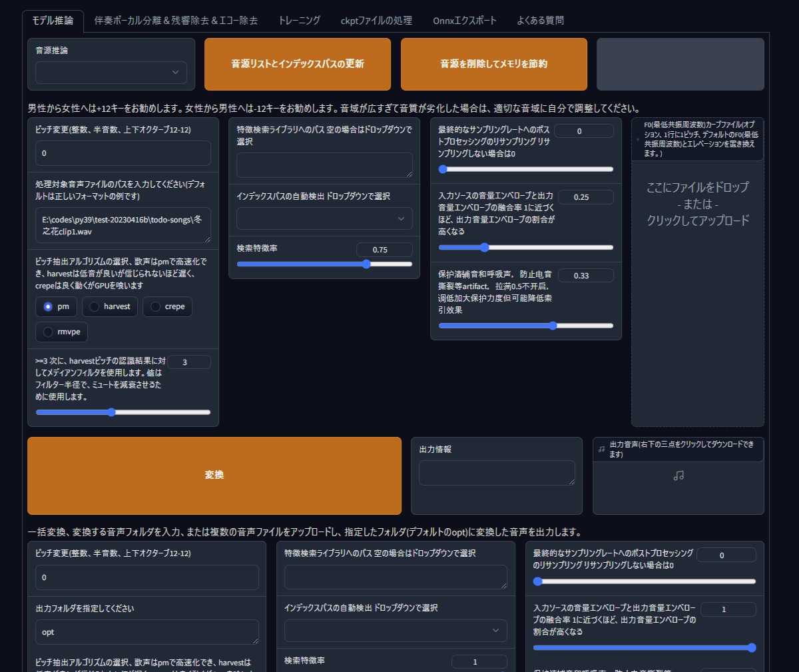This screenshot has height=672, width=799.
Task: Click the batch feature search library path field
Action: (396, 577)
